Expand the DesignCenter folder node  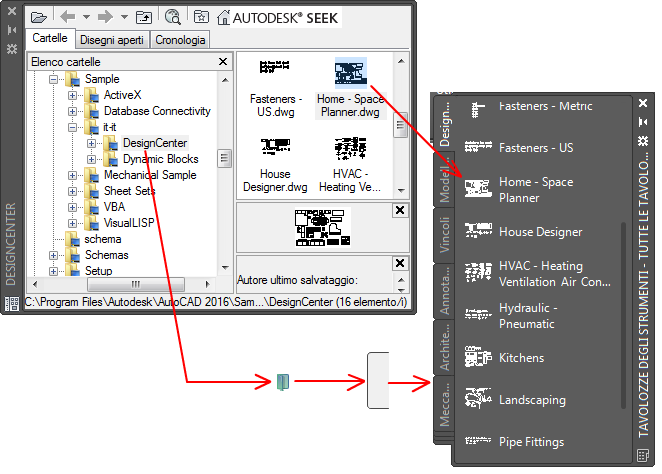[91, 144]
